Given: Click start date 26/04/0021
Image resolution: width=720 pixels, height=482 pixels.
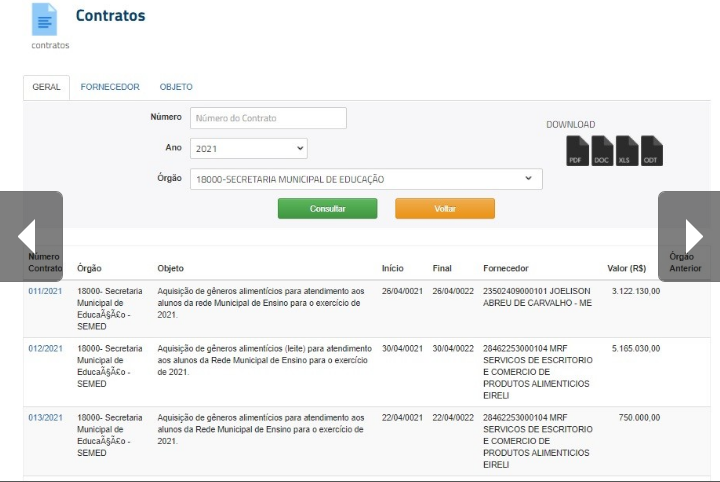Looking at the screenshot, I should (402, 291).
